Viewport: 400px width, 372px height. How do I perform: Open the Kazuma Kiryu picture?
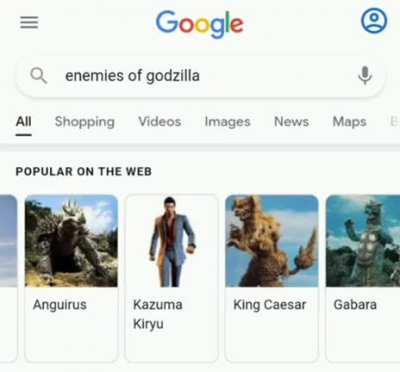[x=171, y=241]
